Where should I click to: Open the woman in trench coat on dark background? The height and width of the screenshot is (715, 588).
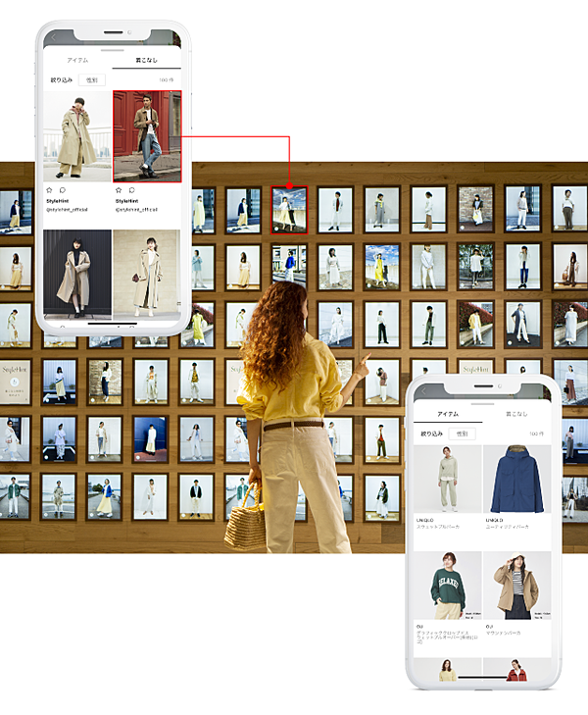[77, 274]
